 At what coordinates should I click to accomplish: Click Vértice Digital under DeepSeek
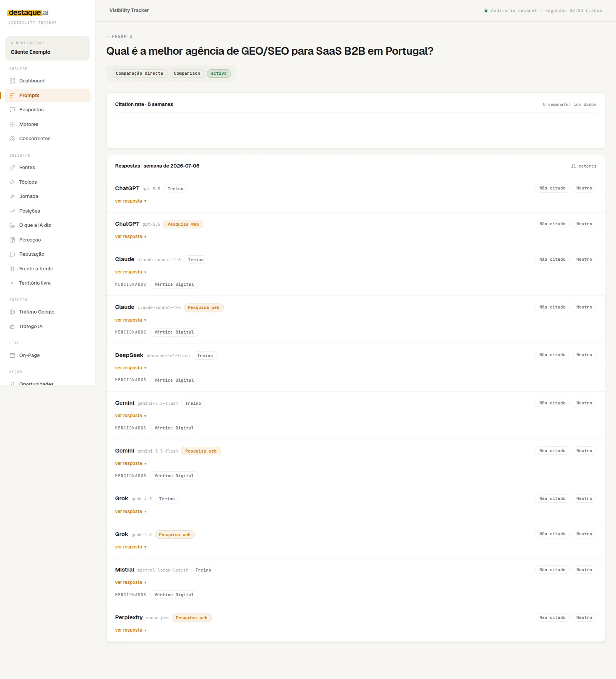(x=174, y=380)
